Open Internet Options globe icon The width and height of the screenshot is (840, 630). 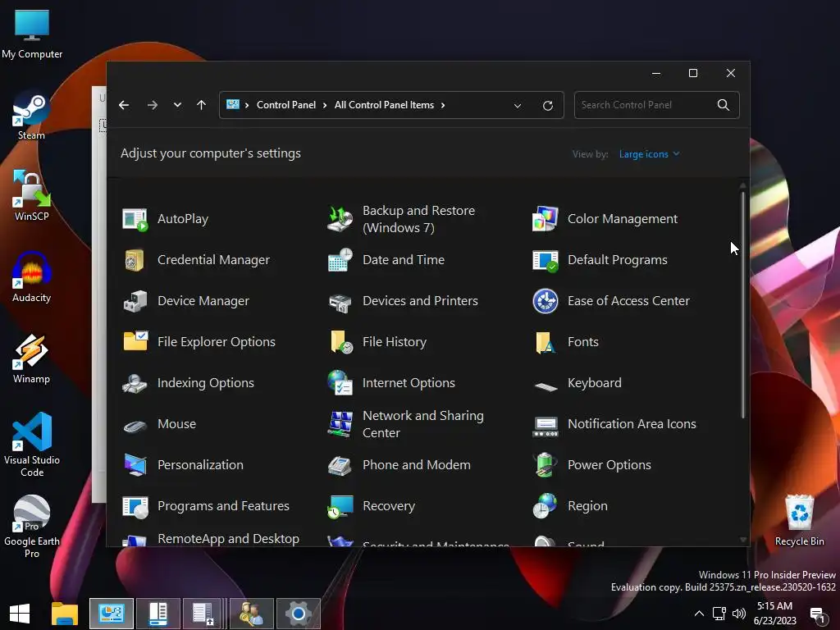coord(340,383)
